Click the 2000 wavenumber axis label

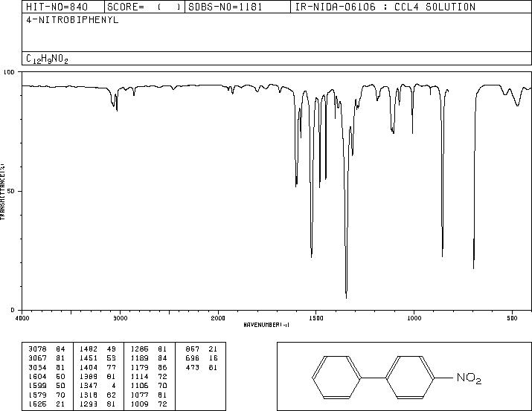[x=218, y=318]
